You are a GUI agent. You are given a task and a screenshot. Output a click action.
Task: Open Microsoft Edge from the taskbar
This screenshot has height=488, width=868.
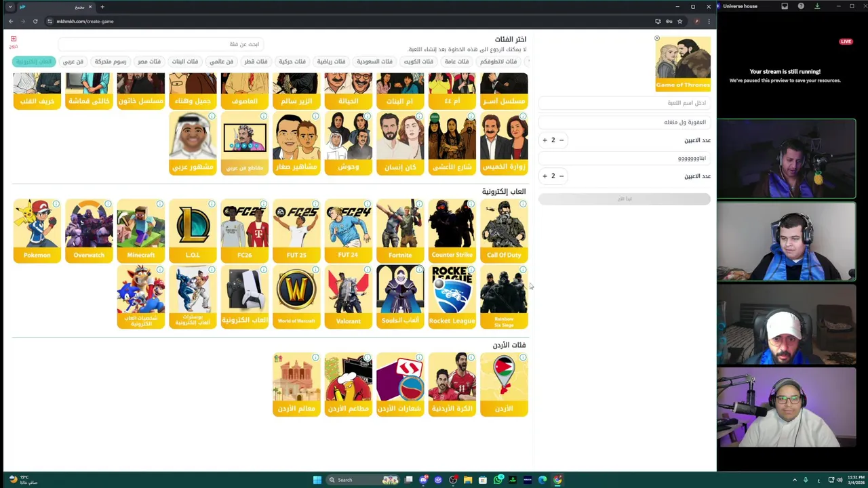542,480
